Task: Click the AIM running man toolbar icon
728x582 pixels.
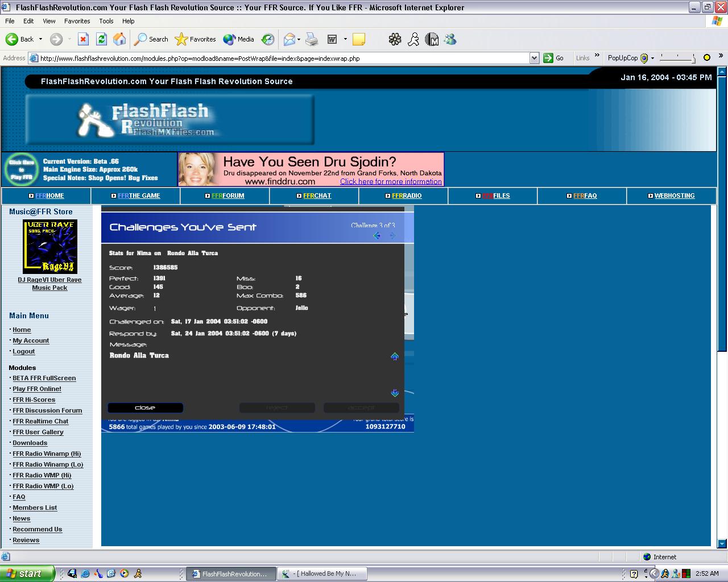Action: [x=413, y=39]
